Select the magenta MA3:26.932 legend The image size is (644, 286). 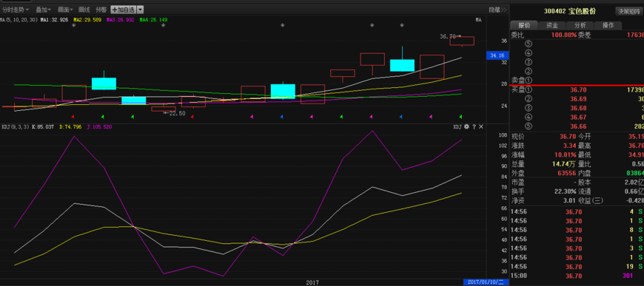pyautogui.click(x=121, y=20)
